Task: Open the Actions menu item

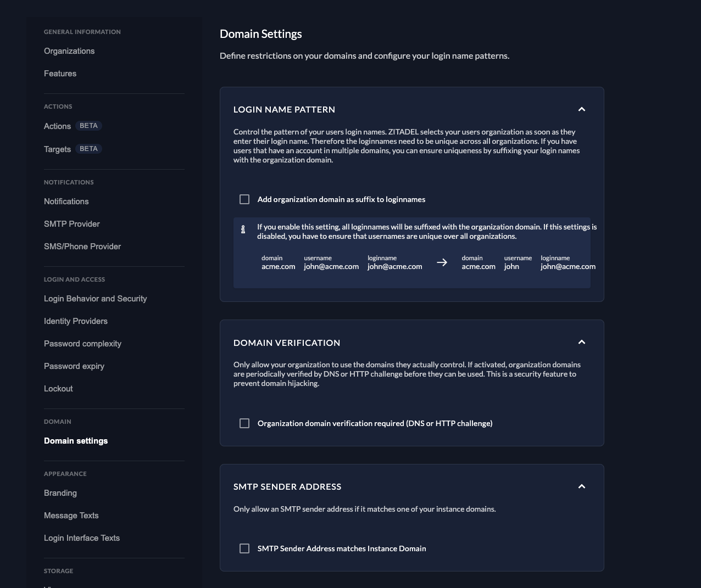Action: click(x=57, y=126)
